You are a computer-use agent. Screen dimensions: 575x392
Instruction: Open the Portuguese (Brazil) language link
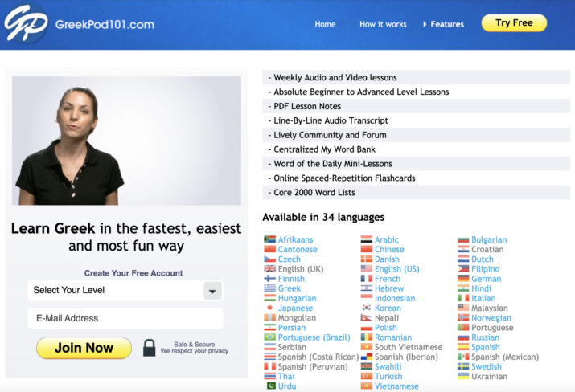coord(314,337)
